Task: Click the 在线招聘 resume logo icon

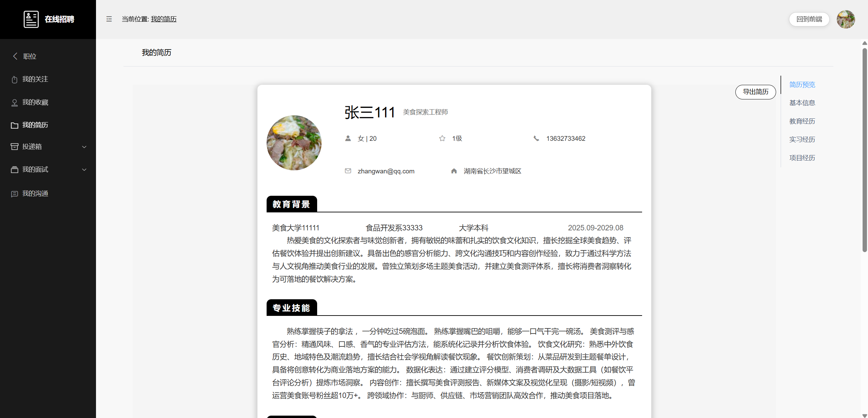Action: pos(31,19)
